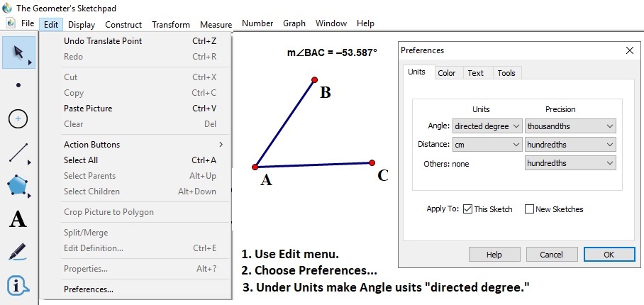Toggle the This Sketch checkbox
Image resolution: width=644 pixels, height=305 pixels.
[467, 209]
